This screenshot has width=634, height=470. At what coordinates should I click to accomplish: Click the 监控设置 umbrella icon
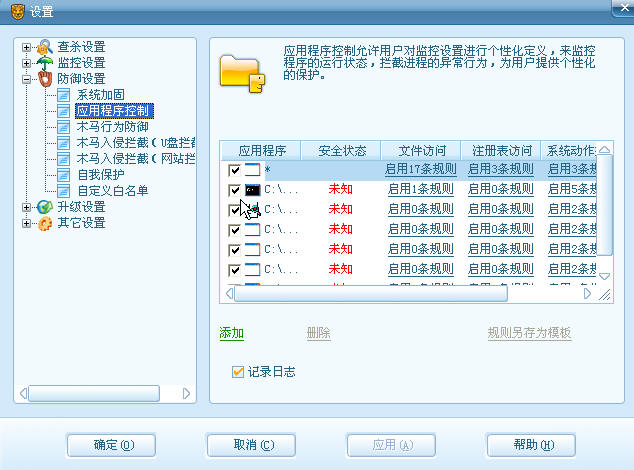click(x=45, y=63)
